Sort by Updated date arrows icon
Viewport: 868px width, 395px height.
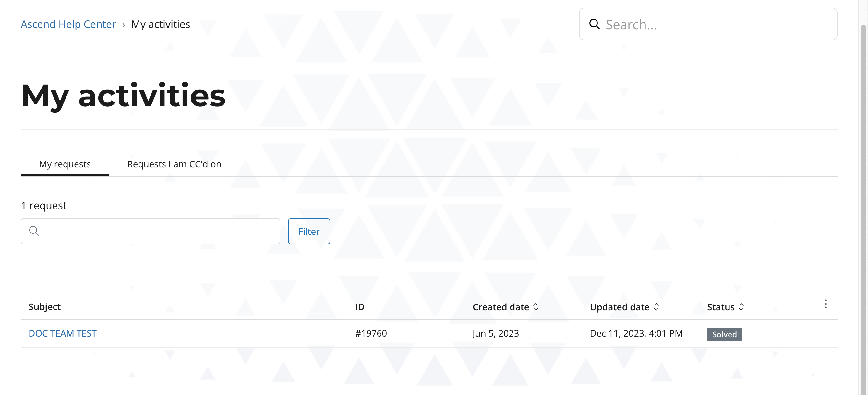pos(656,307)
